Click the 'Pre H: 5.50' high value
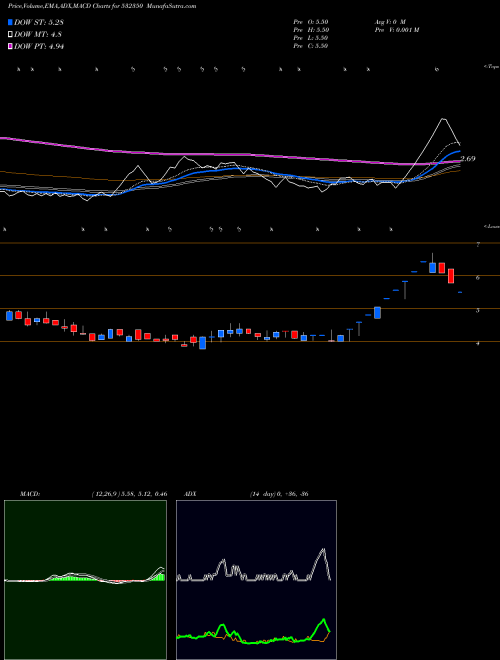The width and height of the screenshot is (500, 660). tap(311, 30)
